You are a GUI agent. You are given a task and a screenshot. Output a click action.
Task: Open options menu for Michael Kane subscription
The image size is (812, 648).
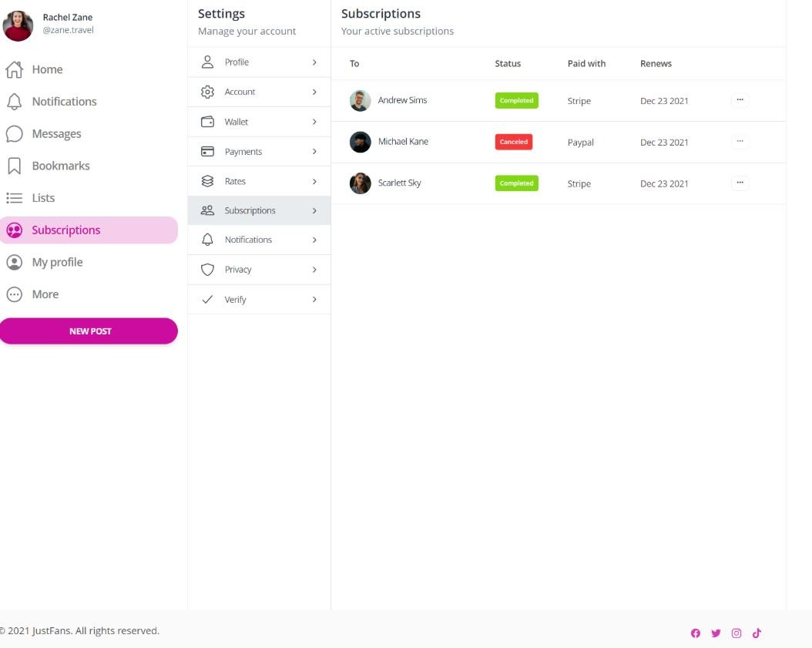pyautogui.click(x=740, y=142)
